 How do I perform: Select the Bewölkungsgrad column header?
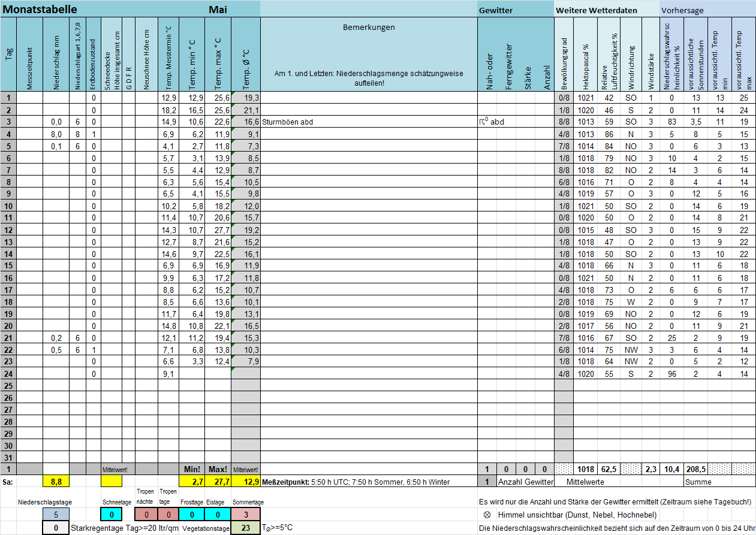point(564,55)
